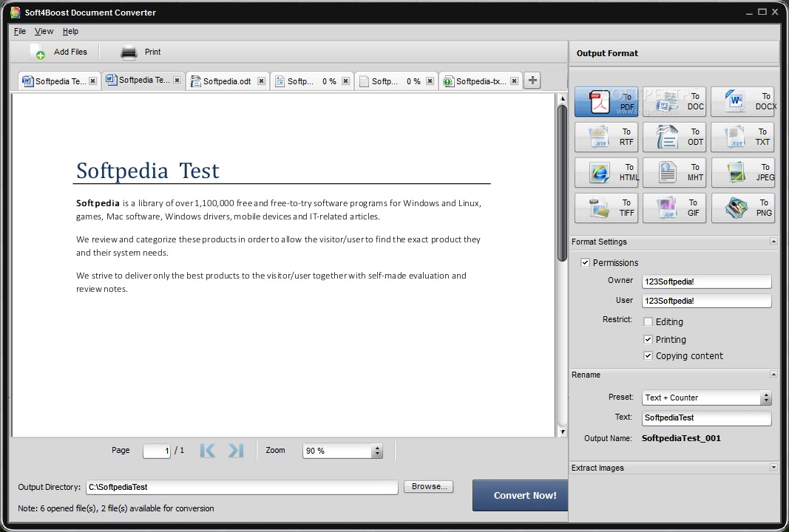Toggle the Copying content checkbox
This screenshot has width=789, height=532.
pyautogui.click(x=649, y=356)
